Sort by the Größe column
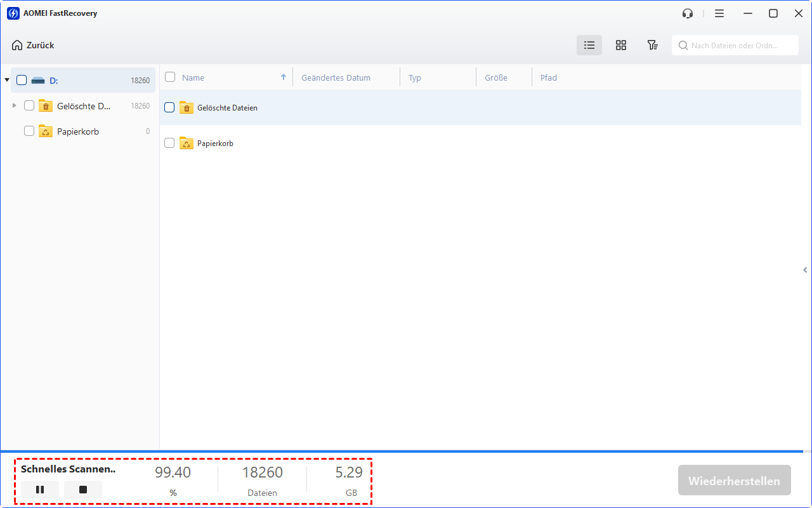The image size is (812, 508). click(x=496, y=77)
